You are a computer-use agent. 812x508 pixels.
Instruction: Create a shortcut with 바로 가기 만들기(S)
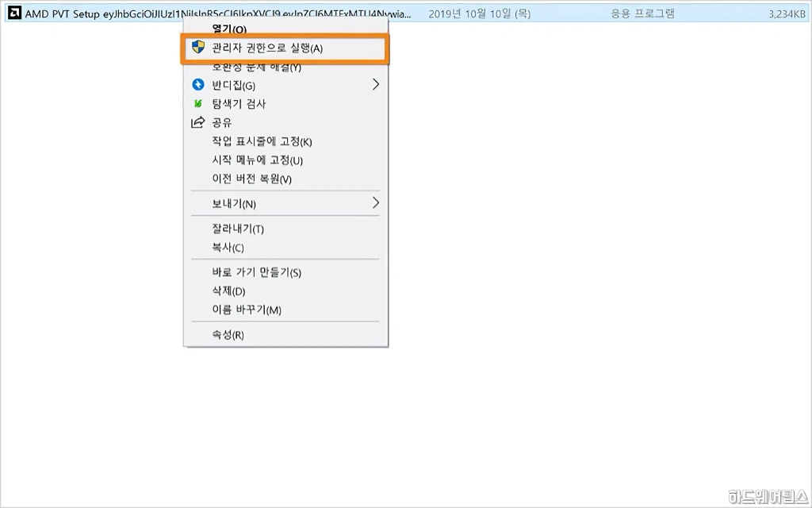click(256, 272)
